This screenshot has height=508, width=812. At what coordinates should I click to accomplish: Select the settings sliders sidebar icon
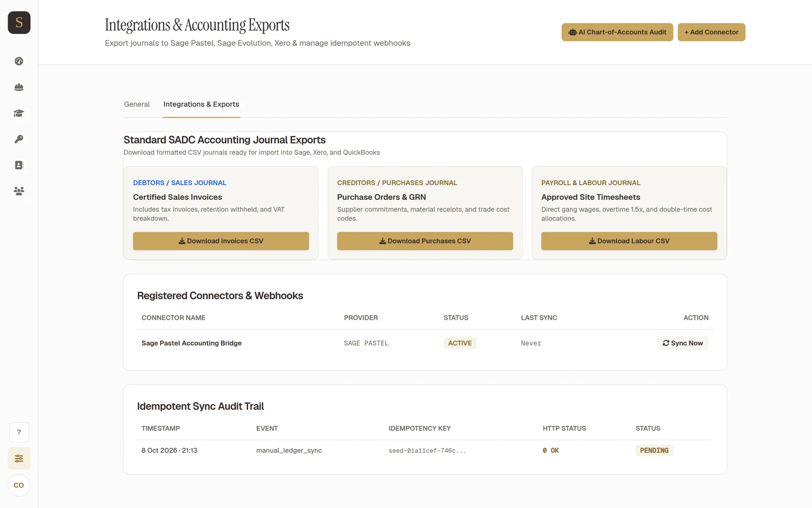pos(19,458)
